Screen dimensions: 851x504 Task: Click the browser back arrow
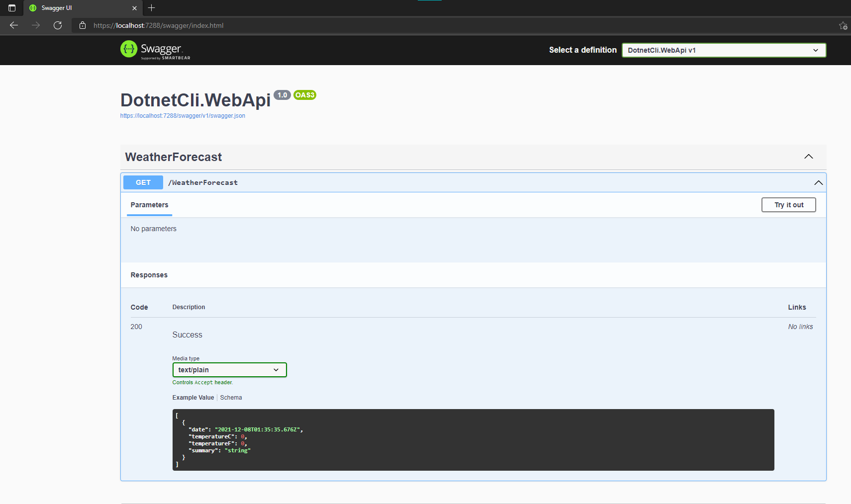pyautogui.click(x=14, y=25)
